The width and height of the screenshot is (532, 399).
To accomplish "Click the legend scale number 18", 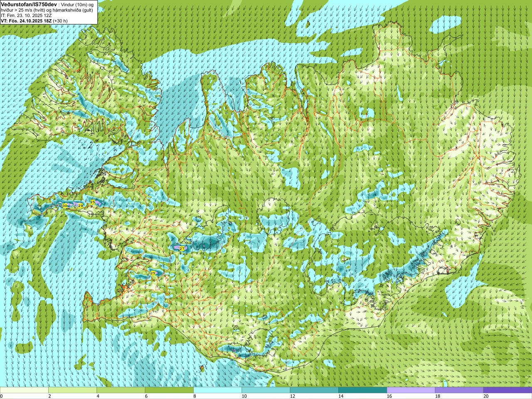I will point(438,396).
